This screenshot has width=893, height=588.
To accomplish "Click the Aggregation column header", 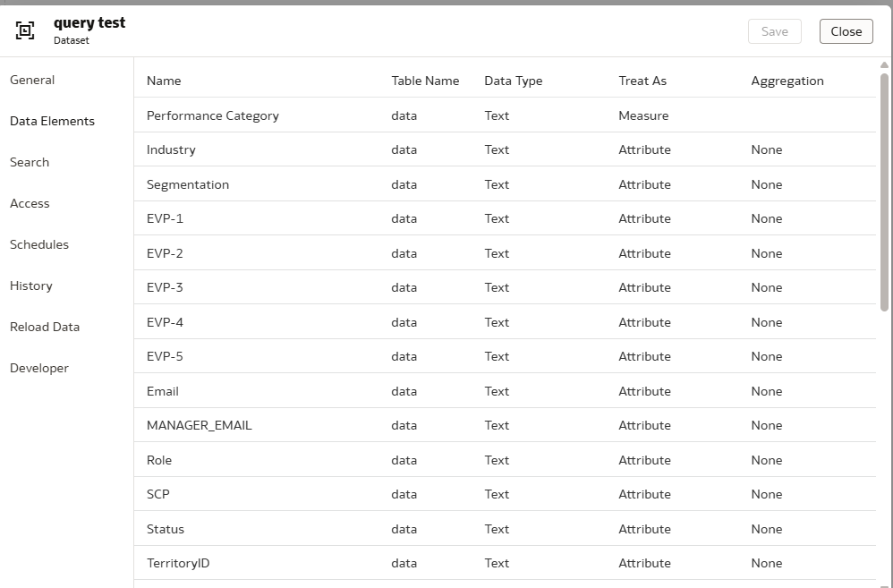I will [x=787, y=81].
